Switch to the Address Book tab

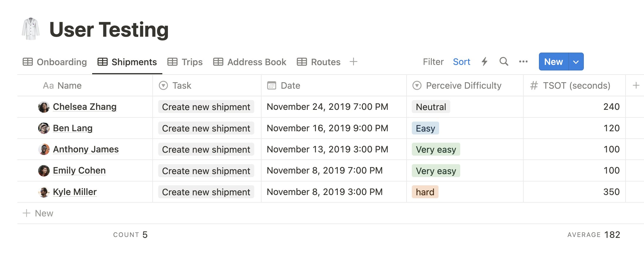pyautogui.click(x=250, y=62)
